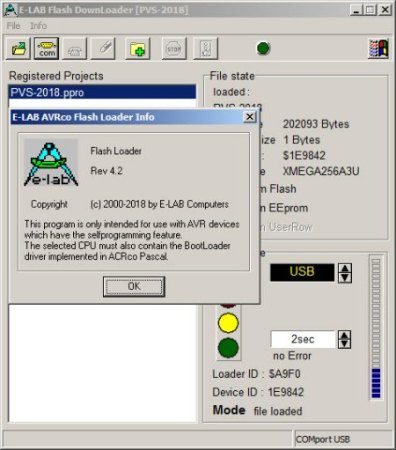Click the traffic light toolbar icon

[x=206, y=49]
